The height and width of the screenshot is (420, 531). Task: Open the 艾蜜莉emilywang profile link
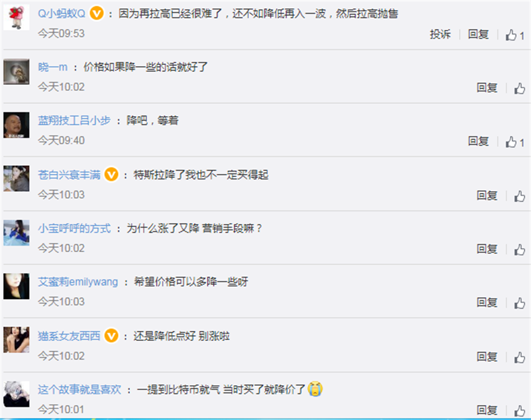click(x=78, y=282)
